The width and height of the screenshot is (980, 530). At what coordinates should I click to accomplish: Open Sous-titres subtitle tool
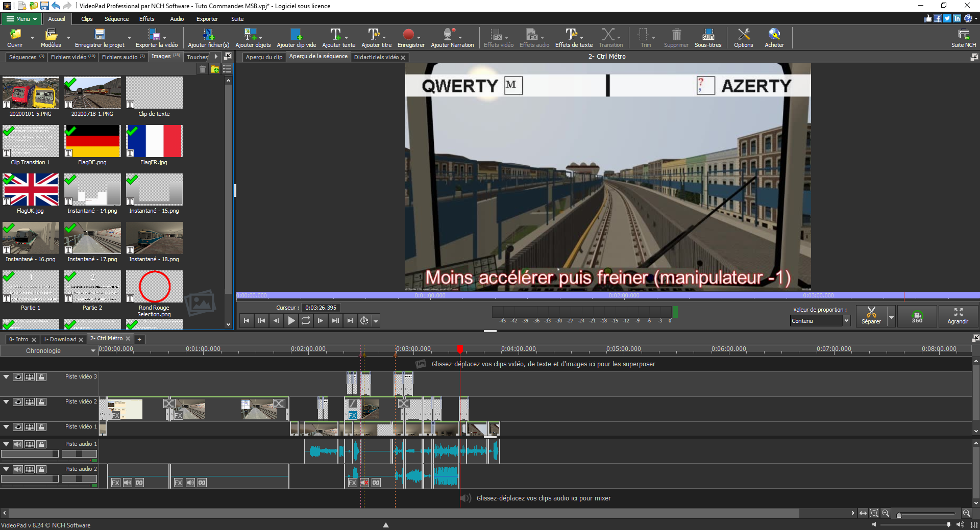pos(708,35)
